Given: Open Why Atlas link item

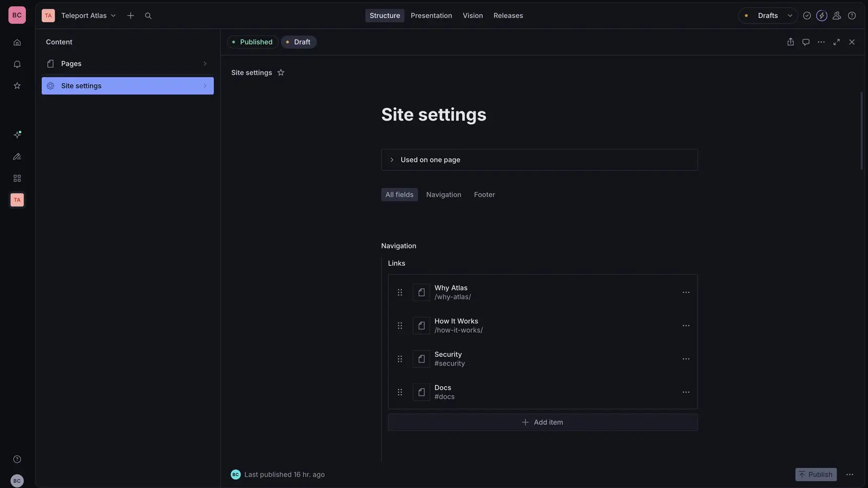Looking at the screenshot, I should tap(543, 292).
